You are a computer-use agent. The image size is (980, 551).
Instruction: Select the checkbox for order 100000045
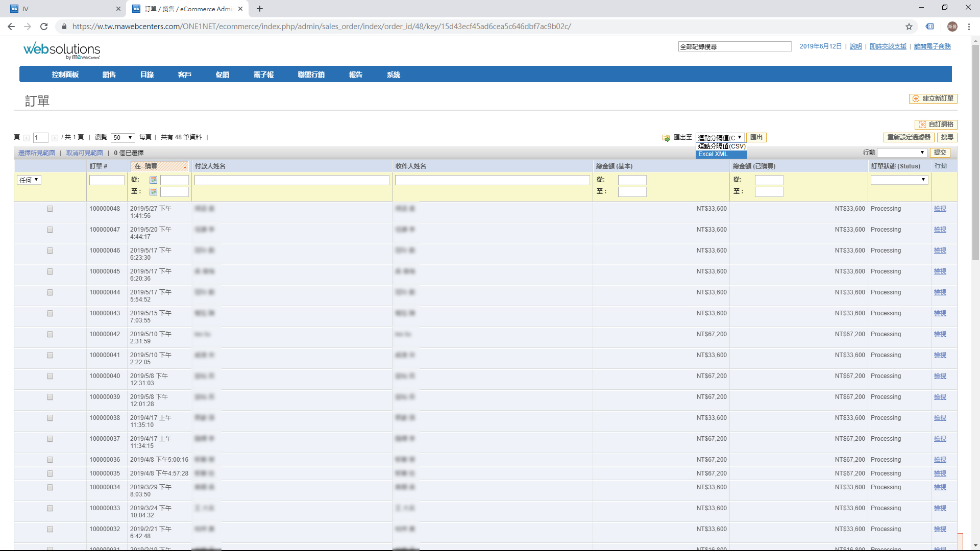(x=50, y=271)
